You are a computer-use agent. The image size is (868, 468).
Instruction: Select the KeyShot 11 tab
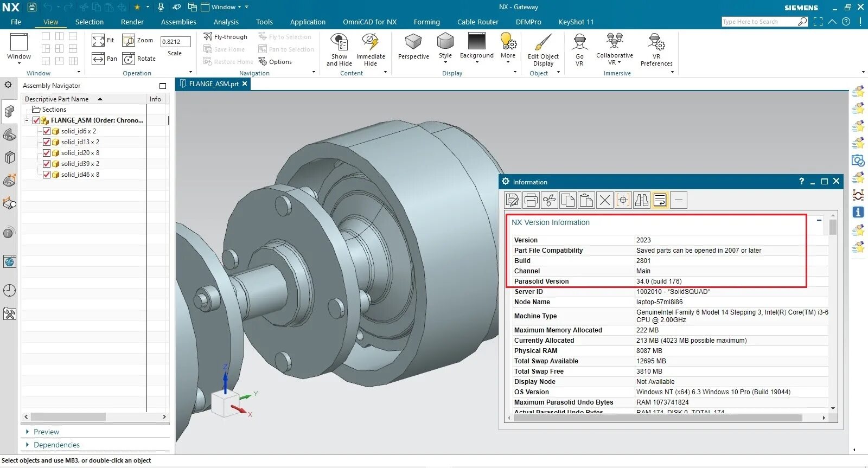(576, 22)
